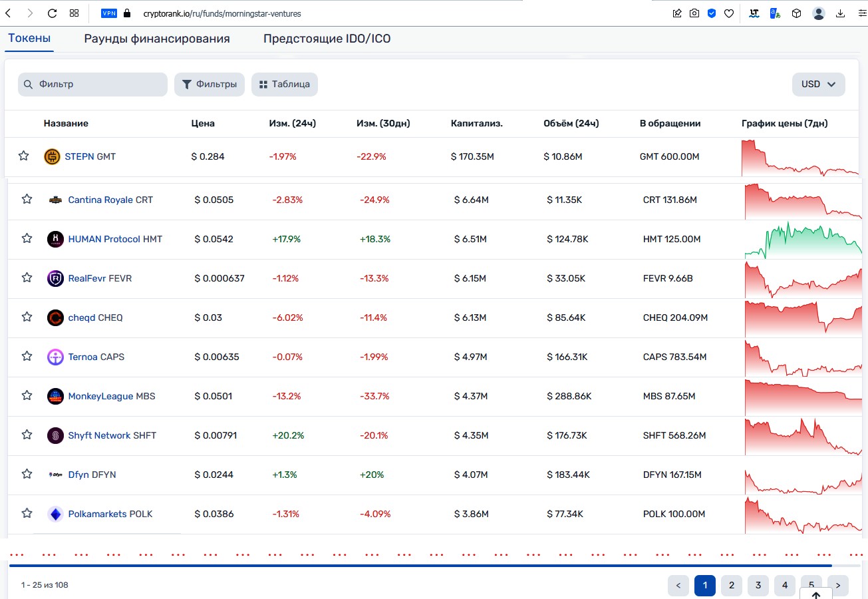
Task: Click the Ternoa logo icon
Action: coord(55,357)
